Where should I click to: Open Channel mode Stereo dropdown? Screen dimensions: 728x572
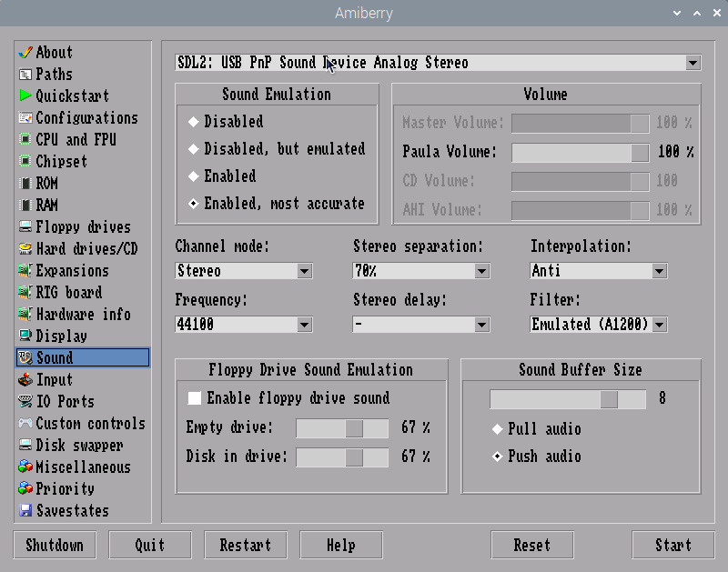click(244, 271)
